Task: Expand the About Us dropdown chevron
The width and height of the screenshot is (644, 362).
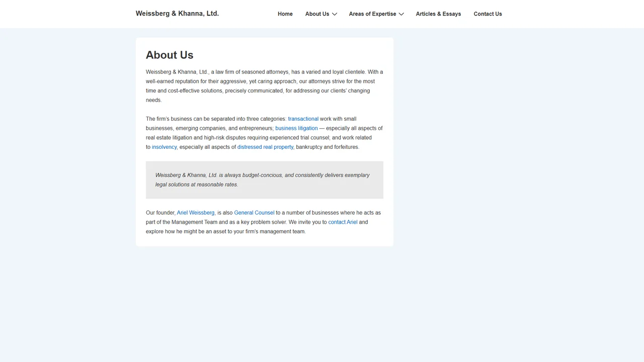Action: click(335, 14)
